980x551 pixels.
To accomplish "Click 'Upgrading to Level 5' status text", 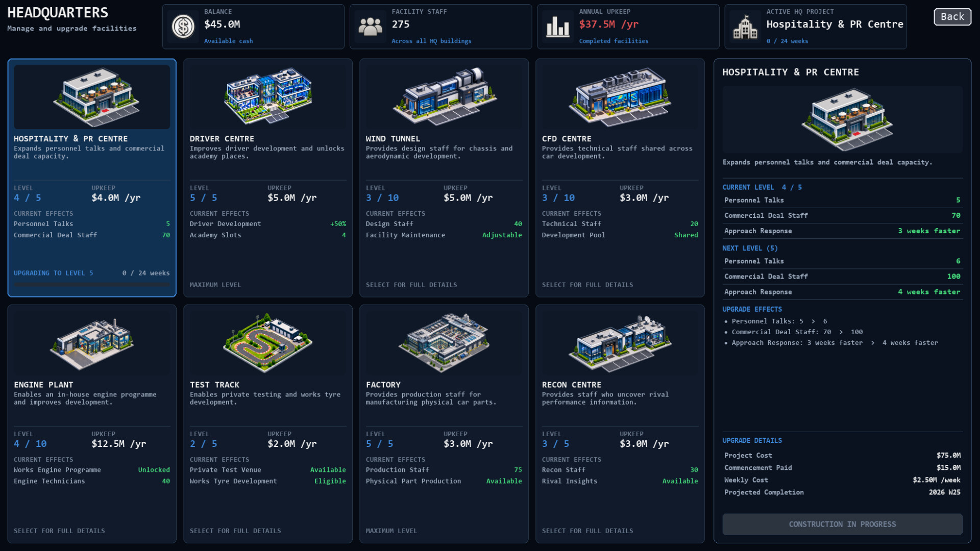I will click(x=54, y=273).
